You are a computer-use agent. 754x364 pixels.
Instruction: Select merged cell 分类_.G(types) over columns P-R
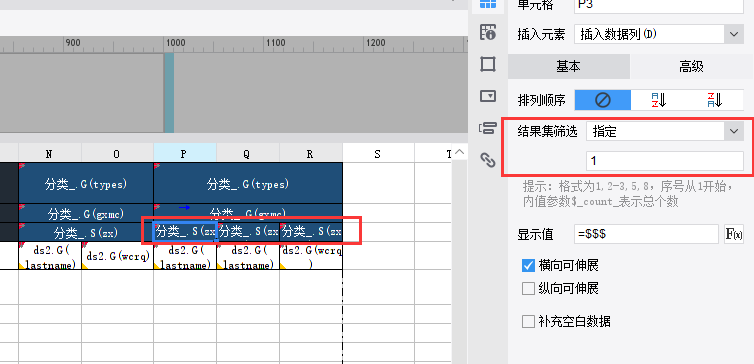248,183
